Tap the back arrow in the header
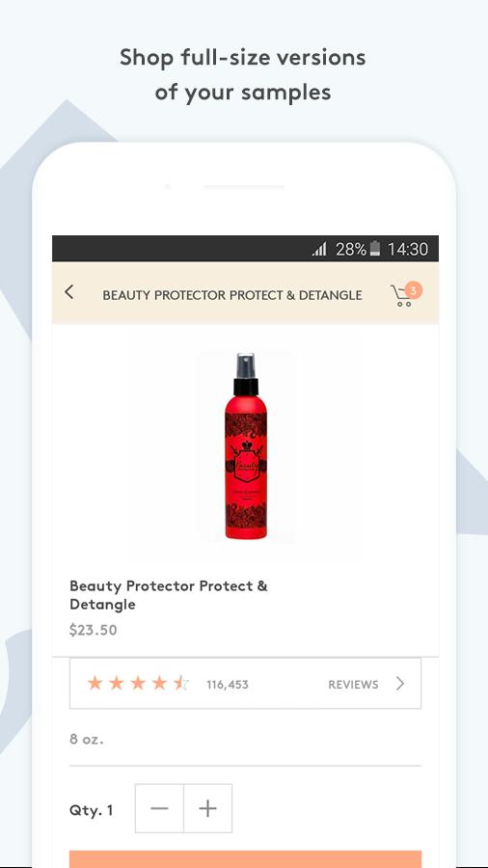488x868 pixels. click(68, 292)
